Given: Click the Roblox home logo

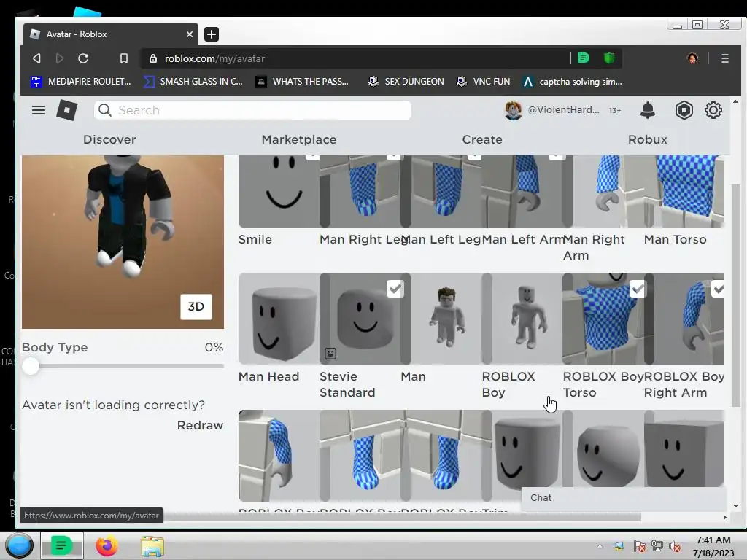Looking at the screenshot, I should 66,111.
